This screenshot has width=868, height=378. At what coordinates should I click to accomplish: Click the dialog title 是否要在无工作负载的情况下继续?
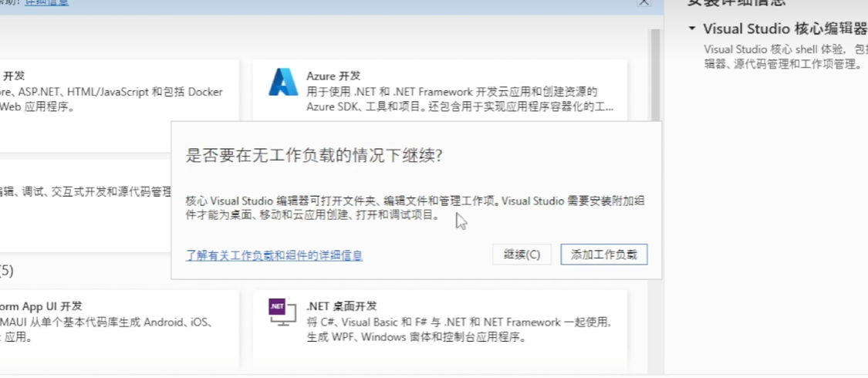pos(314,156)
